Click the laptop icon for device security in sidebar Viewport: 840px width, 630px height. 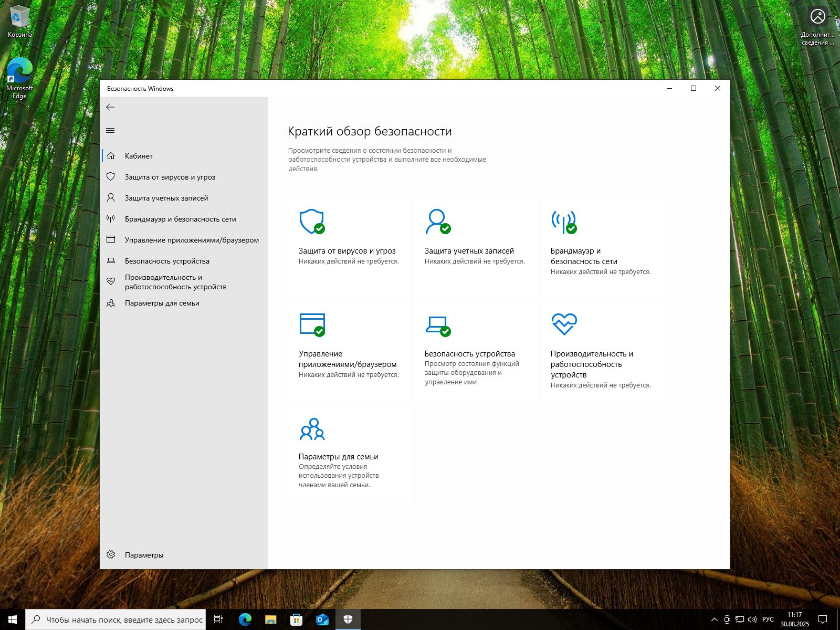[x=111, y=261]
